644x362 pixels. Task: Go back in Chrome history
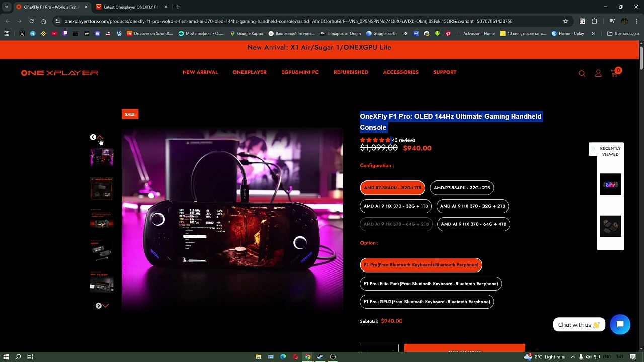7,21
